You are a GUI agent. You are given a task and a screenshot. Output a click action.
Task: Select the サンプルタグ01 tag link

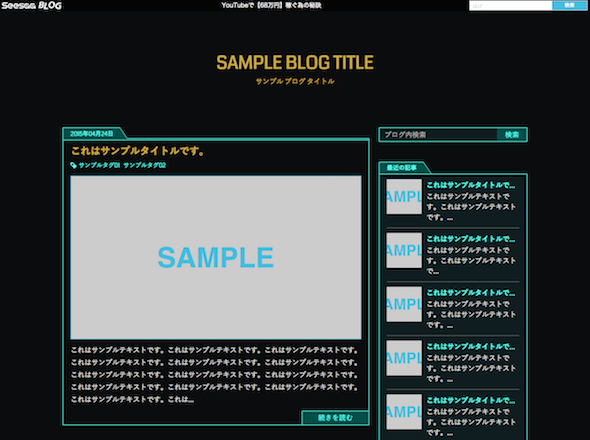click(99, 165)
